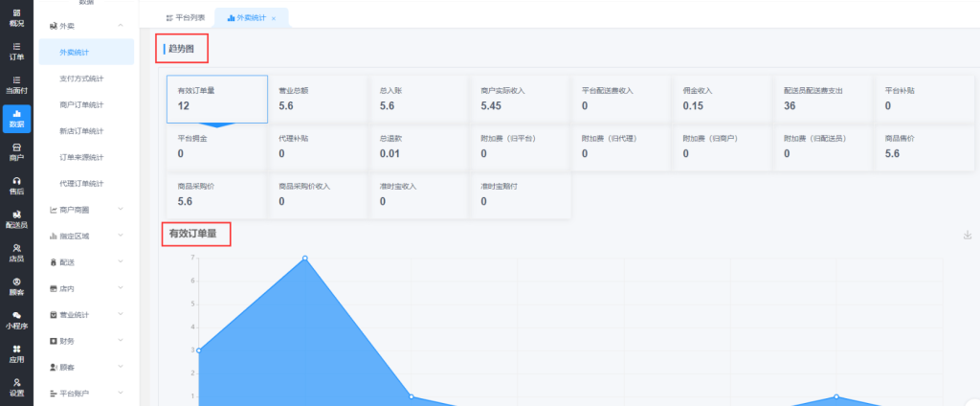Screen dimensions: 980x406
Task: Select the 佣金收入 metric card
Action: coord(722,99)
